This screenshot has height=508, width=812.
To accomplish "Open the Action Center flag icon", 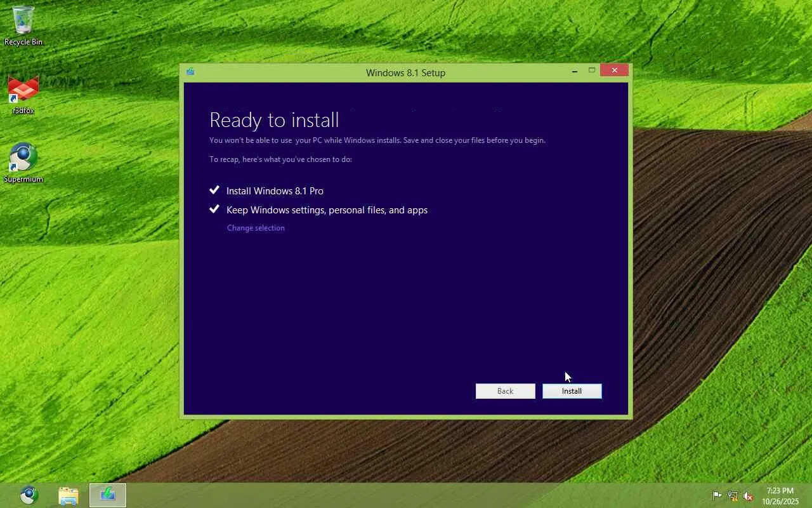I will pos(717,496).
